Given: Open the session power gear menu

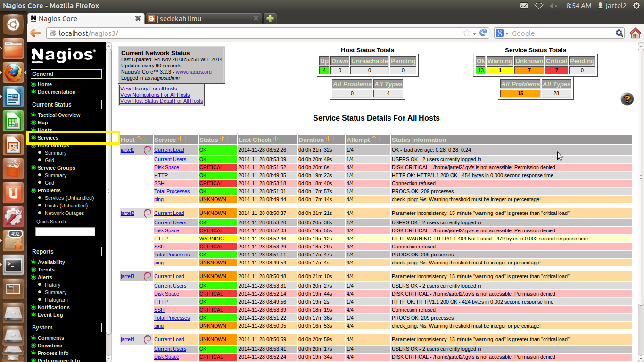Looking at the screenshot, I should [636, 6].
